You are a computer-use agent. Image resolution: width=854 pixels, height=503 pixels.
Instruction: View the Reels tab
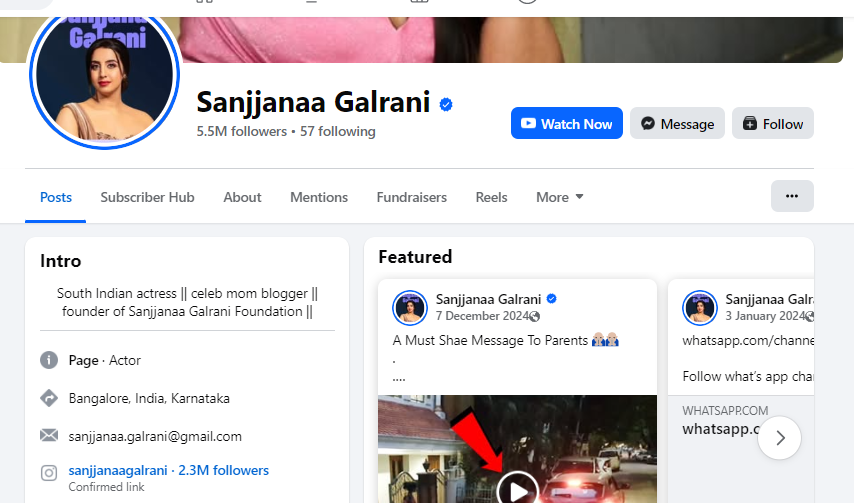tap(491, 197)
